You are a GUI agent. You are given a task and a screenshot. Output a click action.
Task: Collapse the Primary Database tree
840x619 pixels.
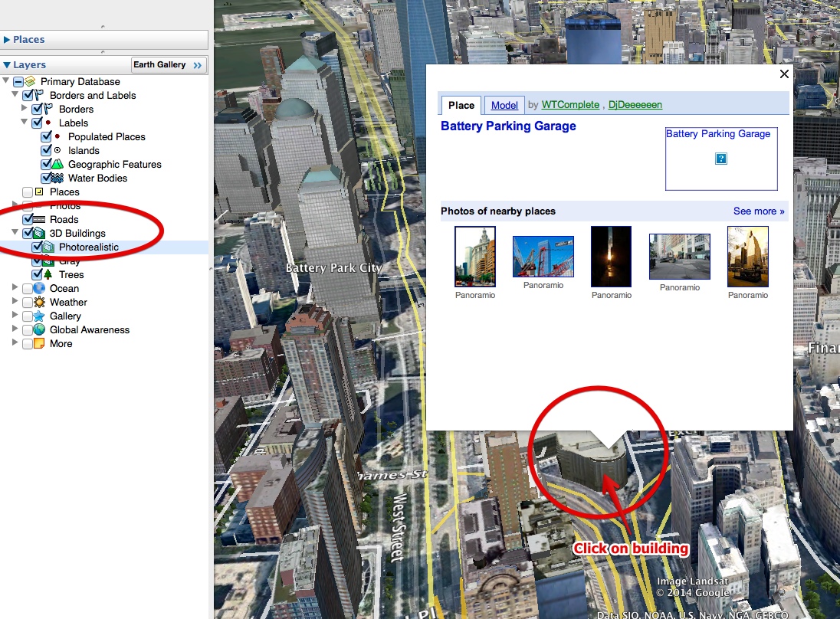click(x=6, y=80)
